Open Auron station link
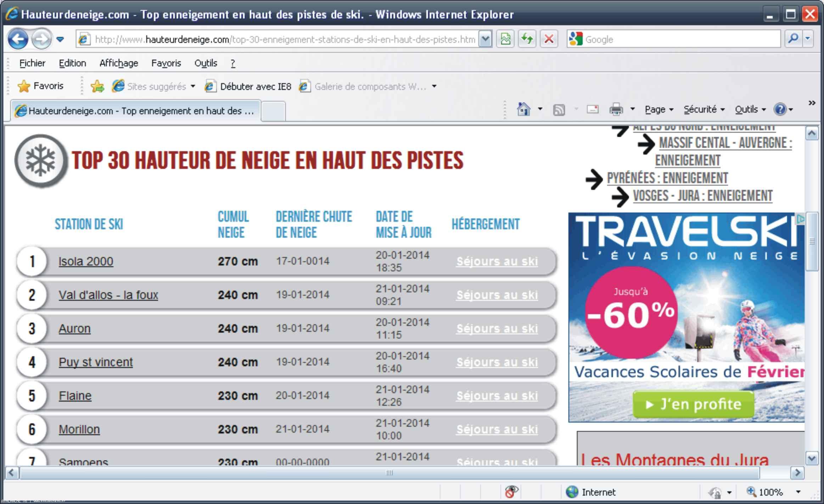Image resolution: width=824 pixels, height=504 pixels. click(74, 329)
